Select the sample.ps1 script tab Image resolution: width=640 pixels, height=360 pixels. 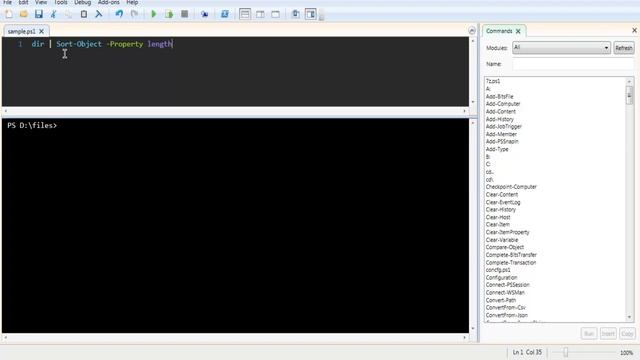tap(22, 31)
